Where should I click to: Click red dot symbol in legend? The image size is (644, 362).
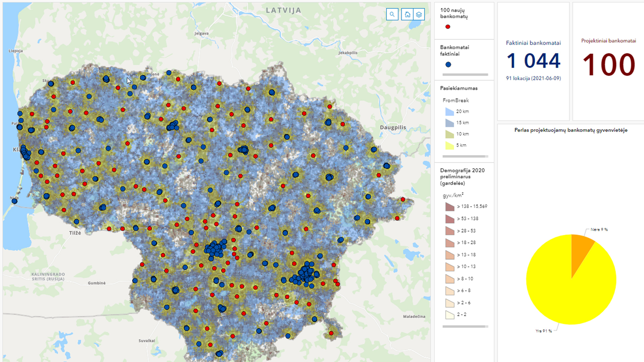point(448,27)
